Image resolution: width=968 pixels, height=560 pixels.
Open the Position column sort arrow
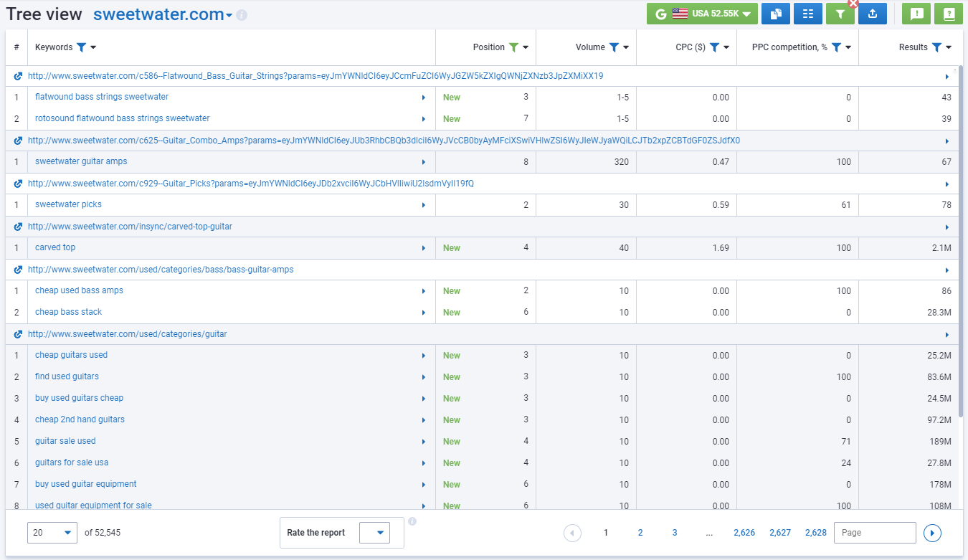[x=526, y=48]
